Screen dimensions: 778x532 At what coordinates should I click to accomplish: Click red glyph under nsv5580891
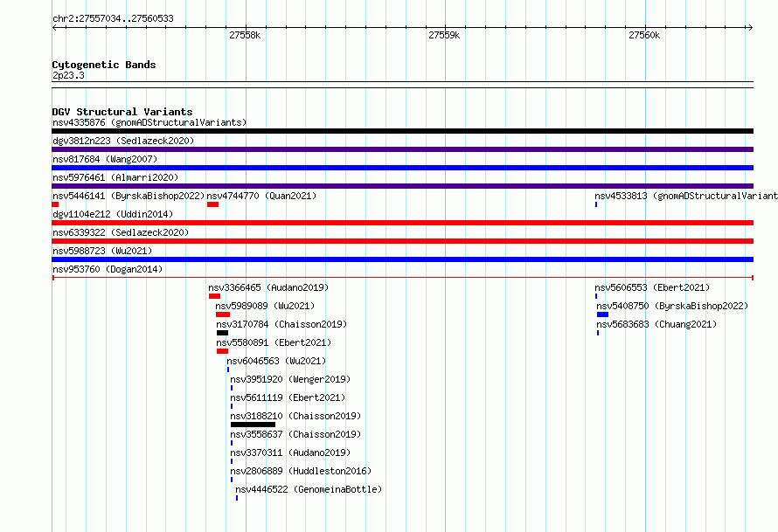(x=222, y=351)
